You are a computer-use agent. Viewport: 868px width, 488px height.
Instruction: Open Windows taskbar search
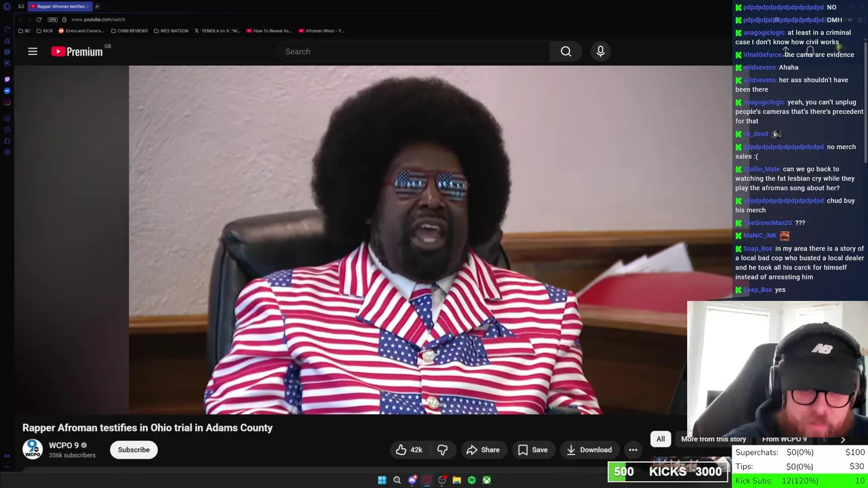[397, 480]
